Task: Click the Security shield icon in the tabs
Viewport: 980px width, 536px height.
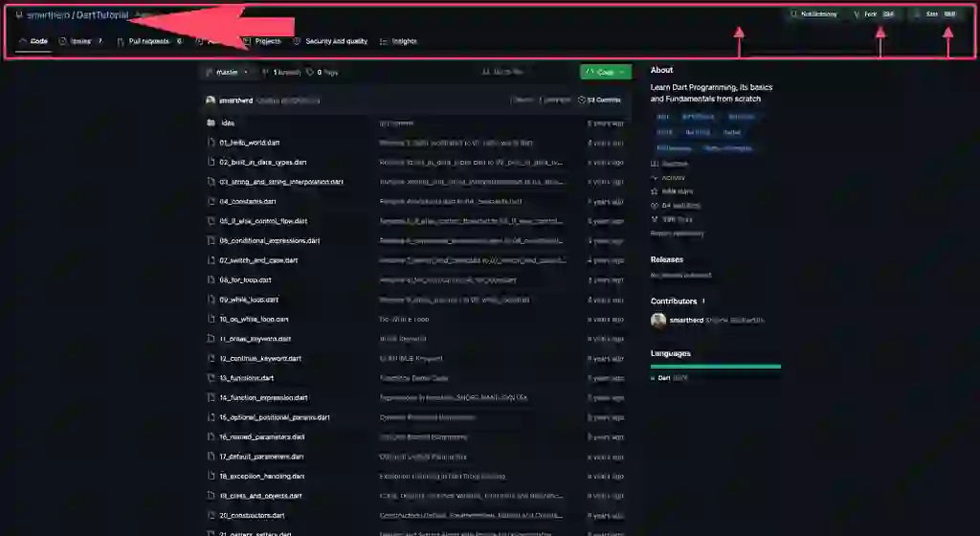Action: tap(297, 41)
